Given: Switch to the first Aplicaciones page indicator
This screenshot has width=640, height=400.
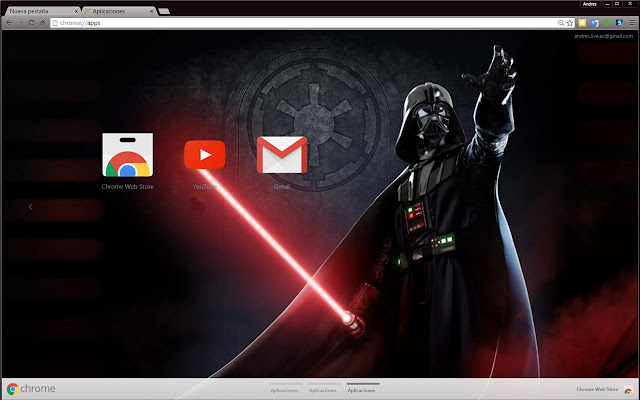Looking at the screenshot, I should [x=284, y=388].
